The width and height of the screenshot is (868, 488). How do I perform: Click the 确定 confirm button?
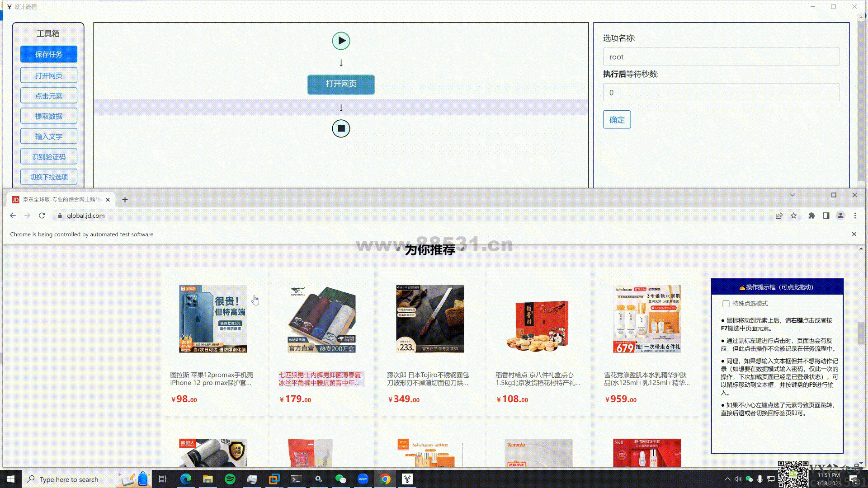point(617,119)
